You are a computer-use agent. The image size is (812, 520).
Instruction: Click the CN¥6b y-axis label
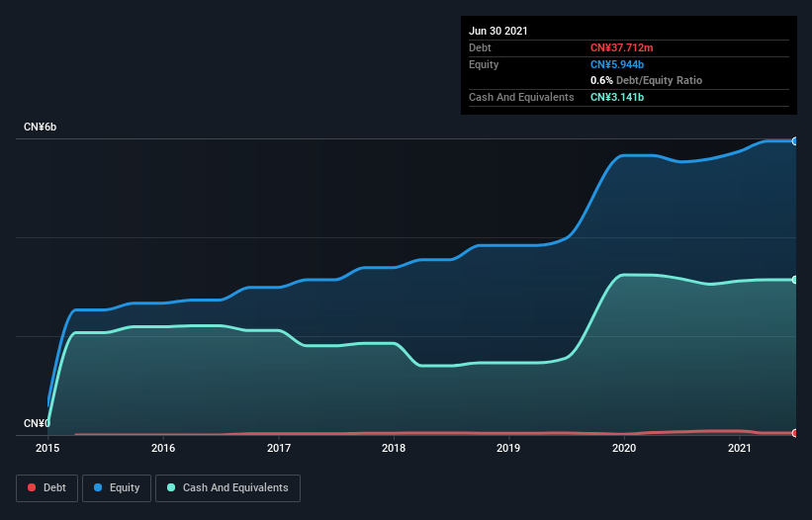point(40,127)
